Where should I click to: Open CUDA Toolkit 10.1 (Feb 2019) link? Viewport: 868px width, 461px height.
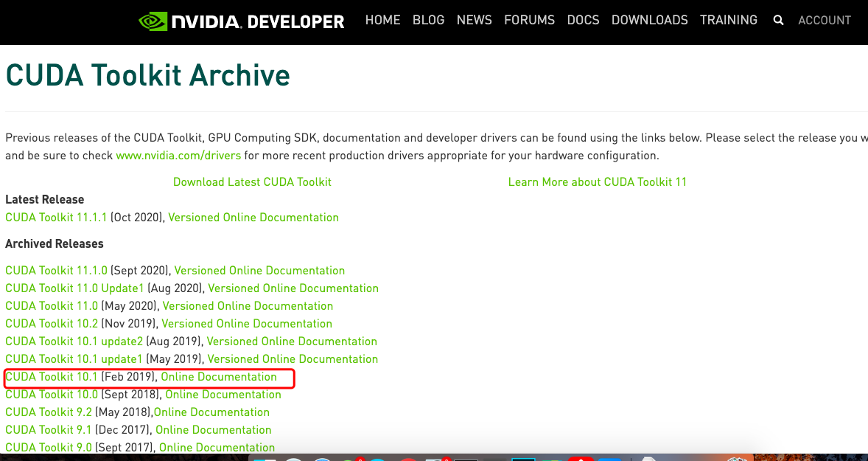52,377
